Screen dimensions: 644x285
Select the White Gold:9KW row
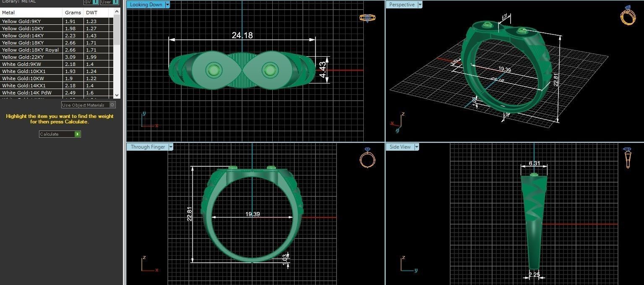click(57, 64)
